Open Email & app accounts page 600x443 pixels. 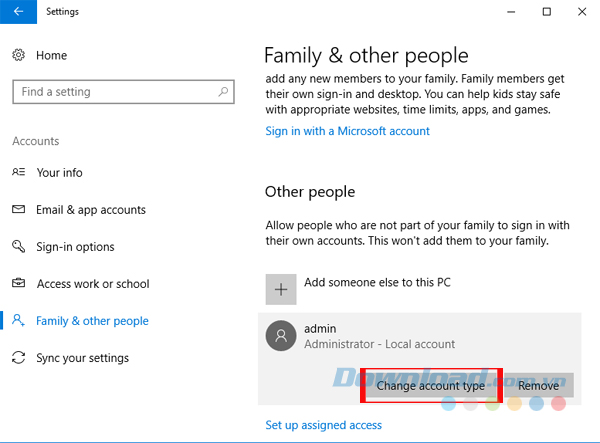(x=91, y=210)
